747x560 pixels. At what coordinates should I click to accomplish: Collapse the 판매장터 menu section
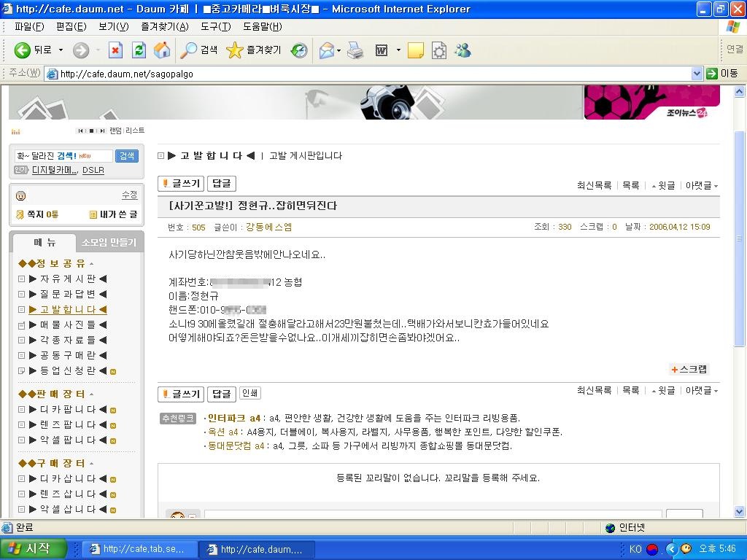[91, 394]
